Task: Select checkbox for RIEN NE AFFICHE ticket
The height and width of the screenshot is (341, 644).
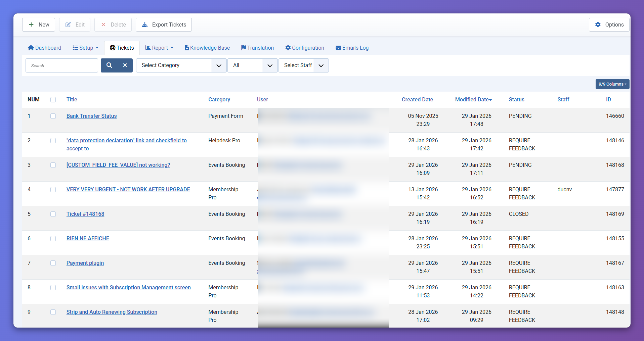Action: (x=53, y=239)
